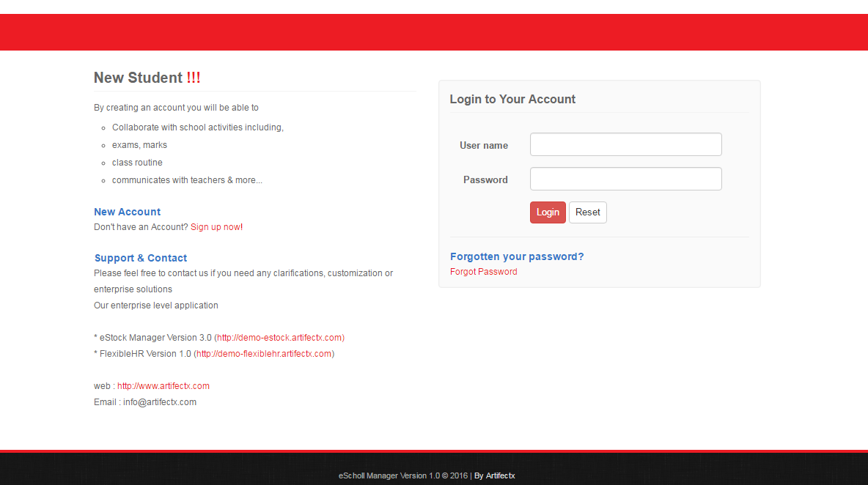
Task: Open the demo-flexiblehr.artifectx.com link
Action: (265, 354)
